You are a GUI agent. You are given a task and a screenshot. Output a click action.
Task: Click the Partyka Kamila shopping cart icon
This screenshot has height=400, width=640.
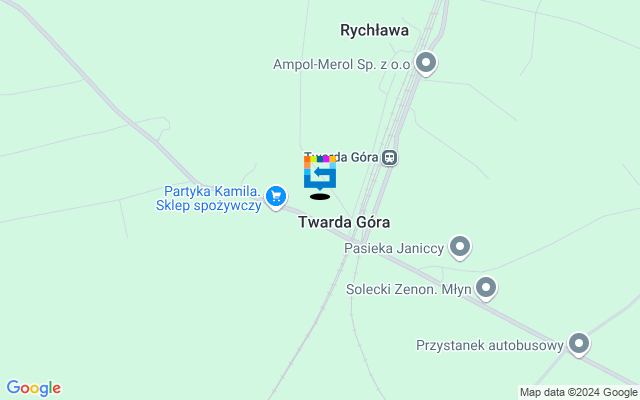(x=276, y=197)
